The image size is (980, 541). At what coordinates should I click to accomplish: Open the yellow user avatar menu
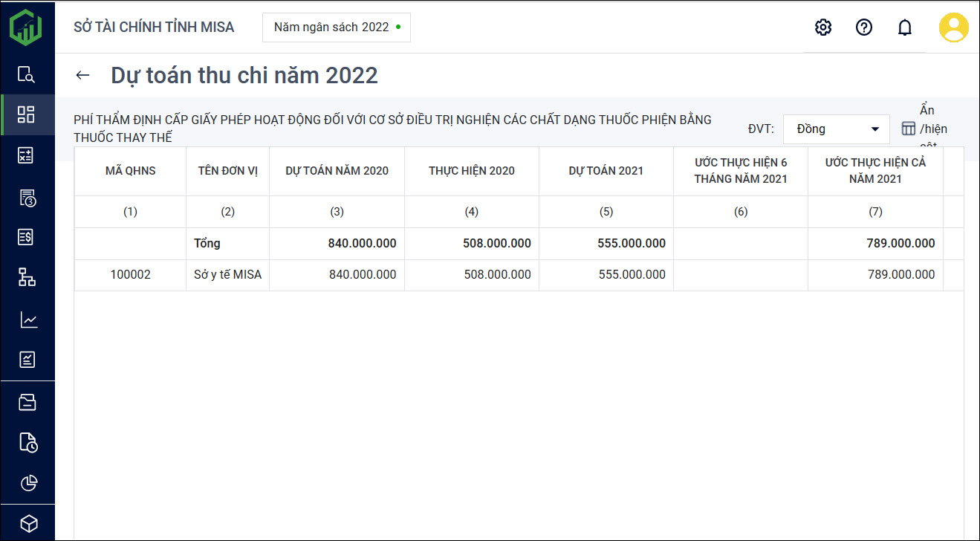click(953, 27)
